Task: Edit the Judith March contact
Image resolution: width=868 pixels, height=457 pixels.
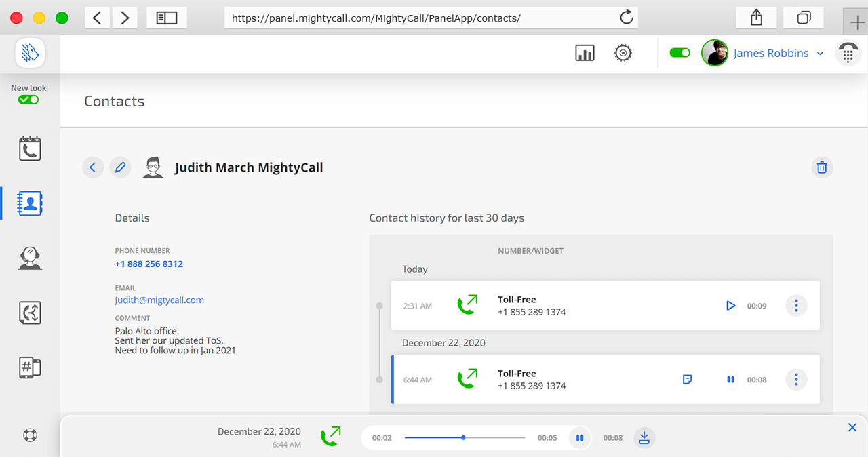Action: click(x=121, y=167)
